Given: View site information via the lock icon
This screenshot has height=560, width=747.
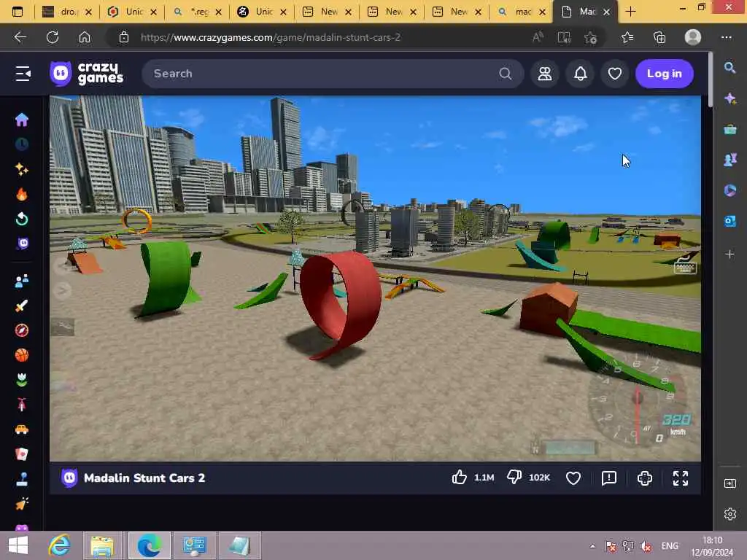Looking at the screenshot, I should click(124, 37).
